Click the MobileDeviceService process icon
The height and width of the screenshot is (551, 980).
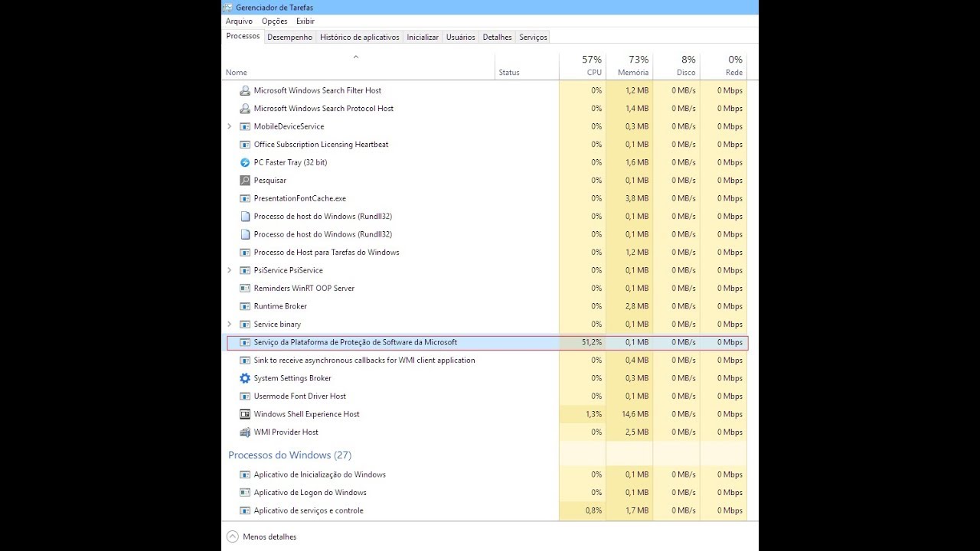click(245, 126)
